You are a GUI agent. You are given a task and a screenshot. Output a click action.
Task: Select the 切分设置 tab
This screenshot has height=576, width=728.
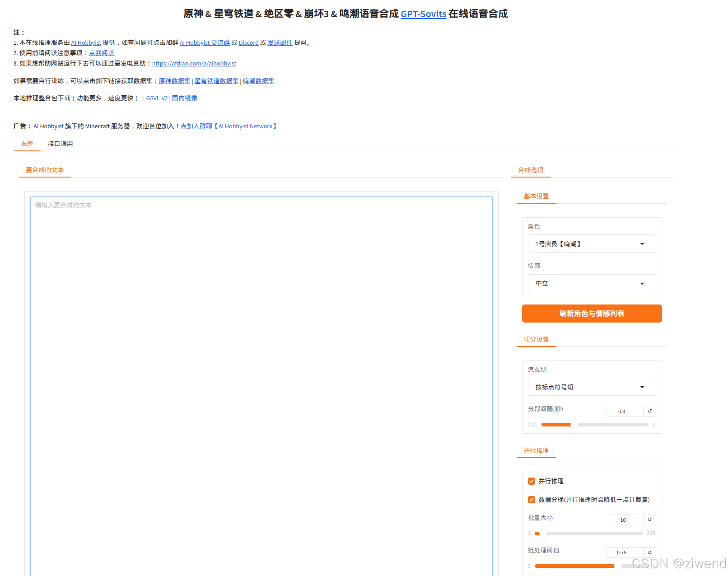pos(536,339)
